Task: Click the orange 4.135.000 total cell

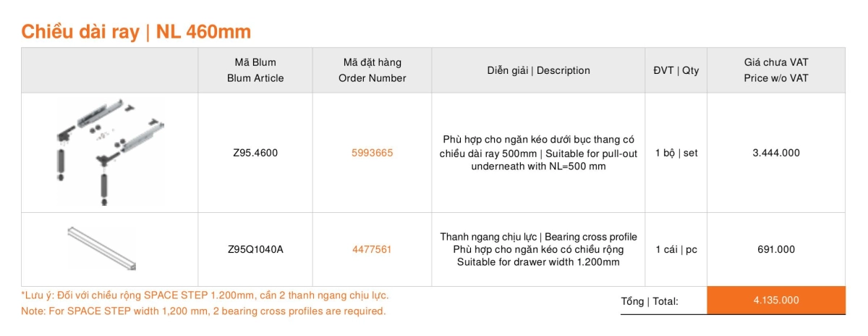Action: (775, 300)
